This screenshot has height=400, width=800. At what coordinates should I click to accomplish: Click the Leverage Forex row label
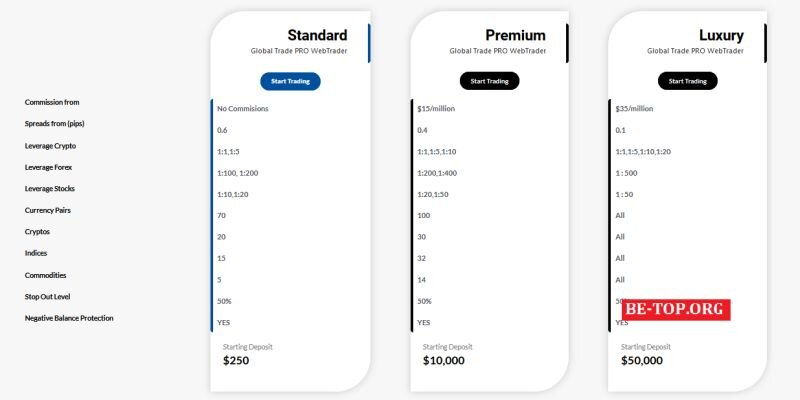[x=48, y=167]
